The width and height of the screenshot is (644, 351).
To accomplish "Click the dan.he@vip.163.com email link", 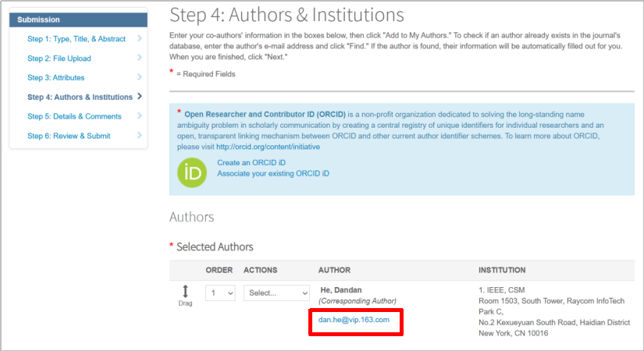I will coord(354,320).
